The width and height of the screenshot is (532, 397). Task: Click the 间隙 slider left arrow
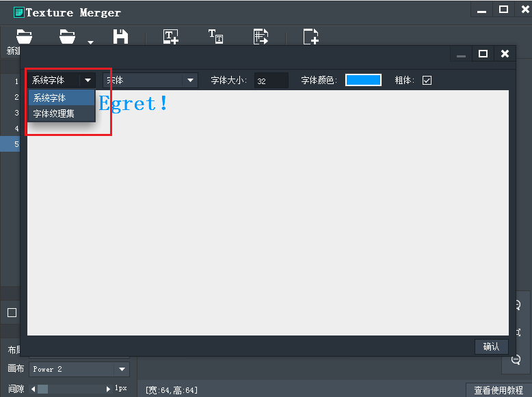pyautogui.click(x=34, y=389)
